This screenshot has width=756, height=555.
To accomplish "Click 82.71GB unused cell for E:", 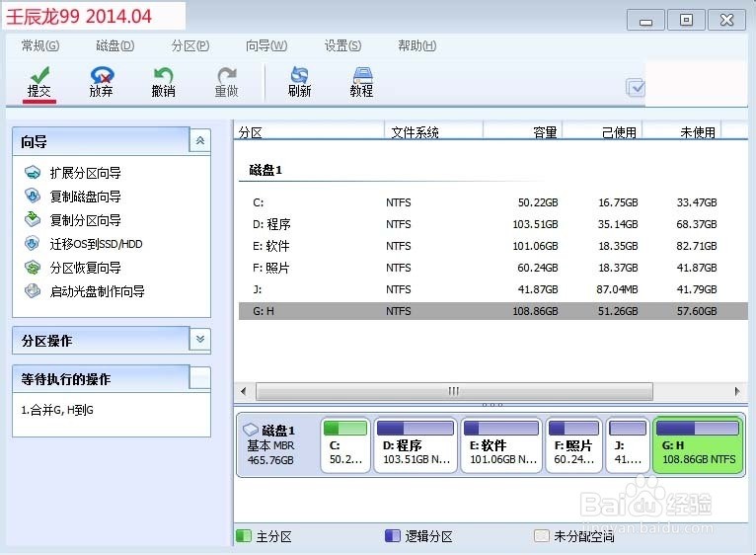I will [697, 246].
